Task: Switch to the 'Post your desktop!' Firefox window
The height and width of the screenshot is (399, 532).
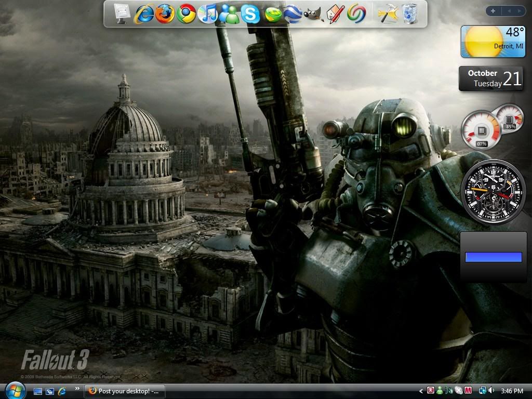Action: [x=125, y=391]
